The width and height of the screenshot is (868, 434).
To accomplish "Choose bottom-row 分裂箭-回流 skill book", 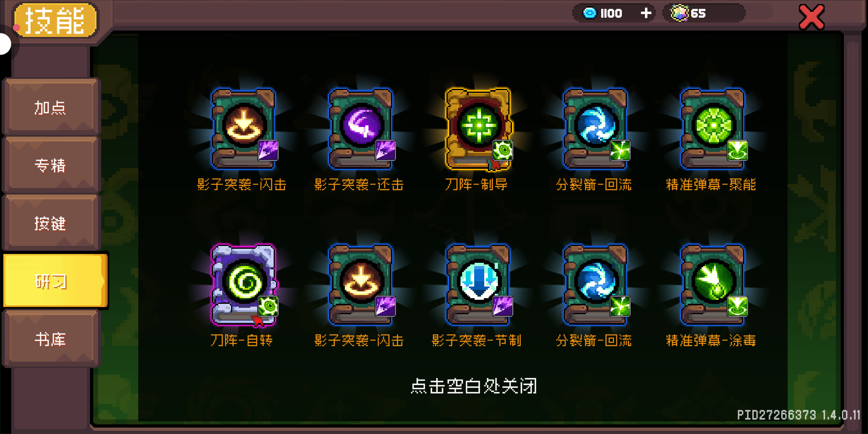I will pos(596,285).
